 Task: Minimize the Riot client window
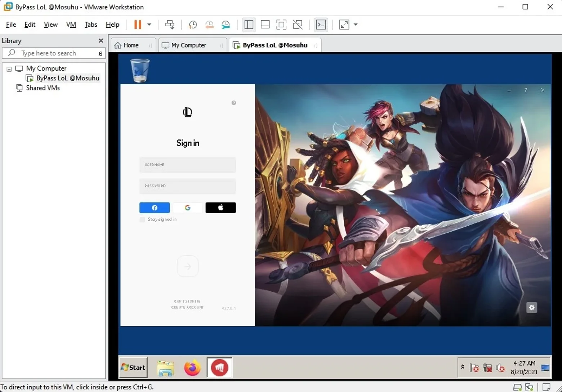click(509, 90)
